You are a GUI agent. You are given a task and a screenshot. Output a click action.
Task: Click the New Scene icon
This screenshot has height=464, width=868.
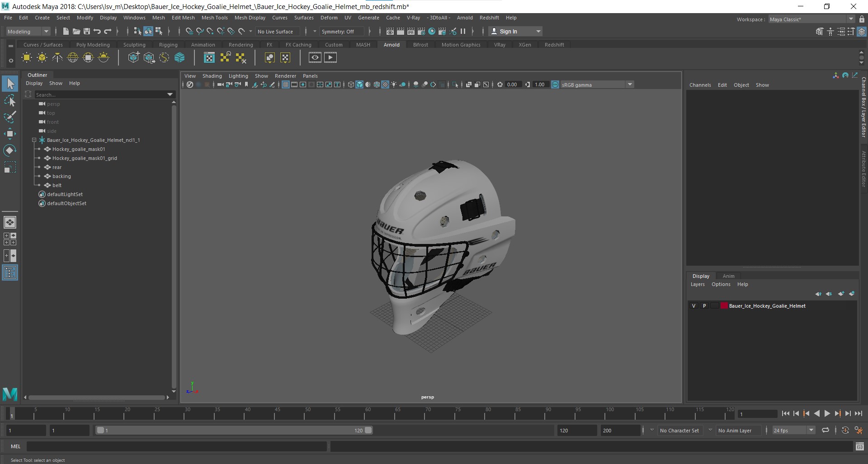coord(66,31)
